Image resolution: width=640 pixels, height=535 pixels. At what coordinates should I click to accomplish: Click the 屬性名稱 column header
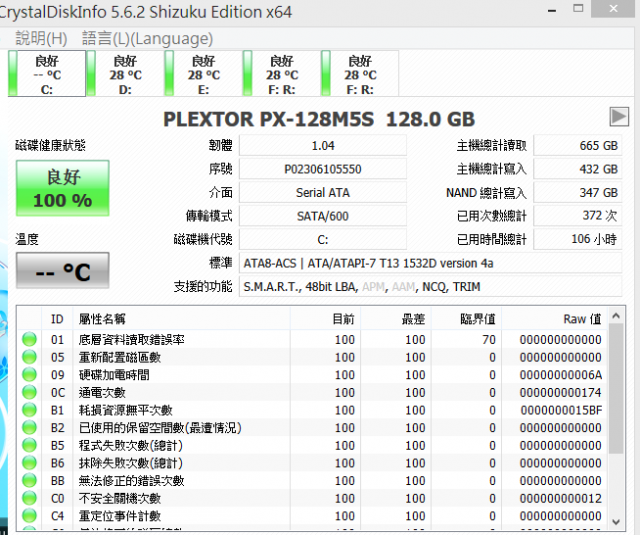(x=182, y=319)
